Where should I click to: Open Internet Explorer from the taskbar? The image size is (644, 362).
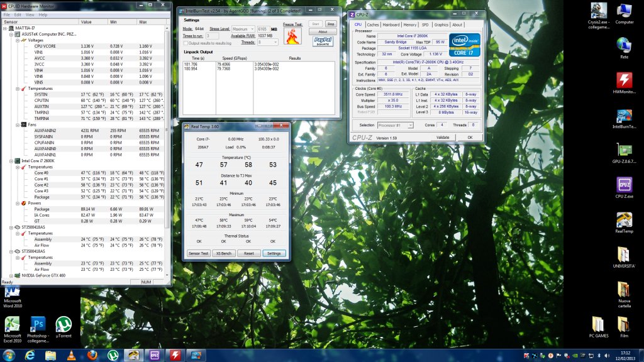30,355
